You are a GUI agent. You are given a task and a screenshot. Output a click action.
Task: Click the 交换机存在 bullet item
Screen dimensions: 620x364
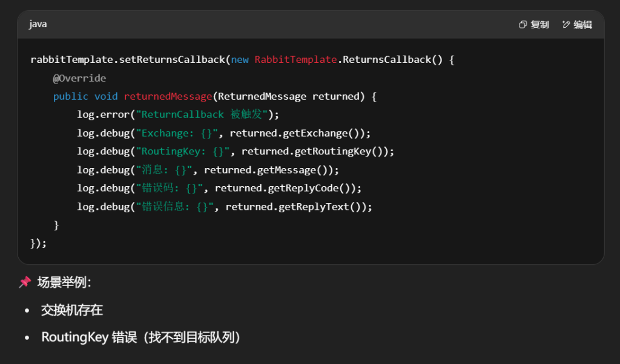tap(72, 310)
